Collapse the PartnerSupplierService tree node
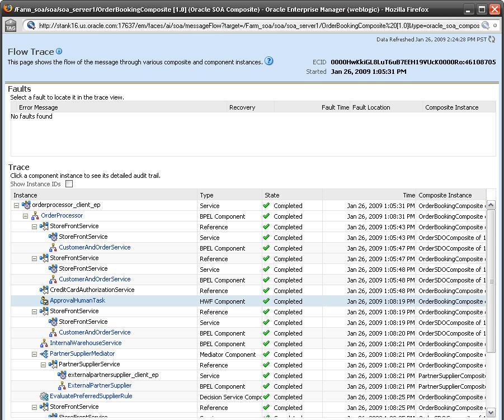The height and width of the screenshot is (420, 504). (x=44, y=365)
